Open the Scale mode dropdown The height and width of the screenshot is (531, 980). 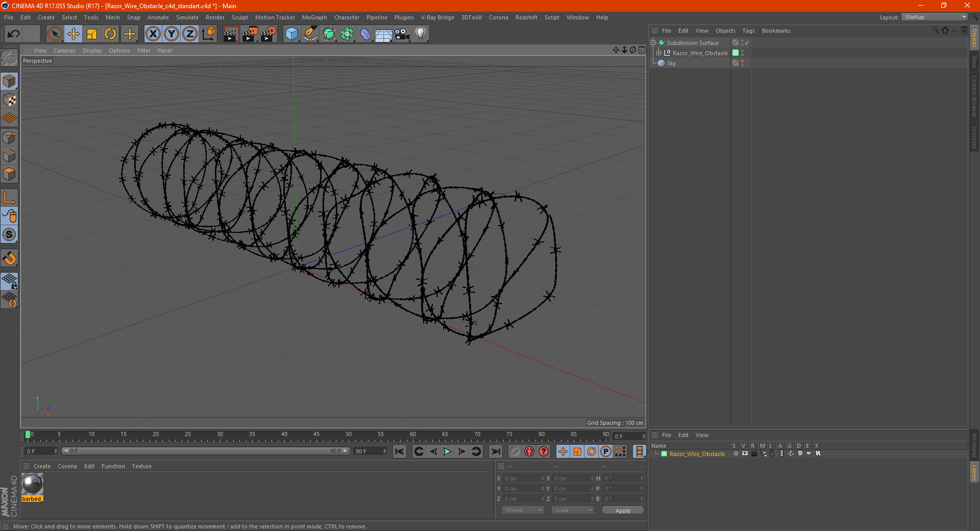573,510
